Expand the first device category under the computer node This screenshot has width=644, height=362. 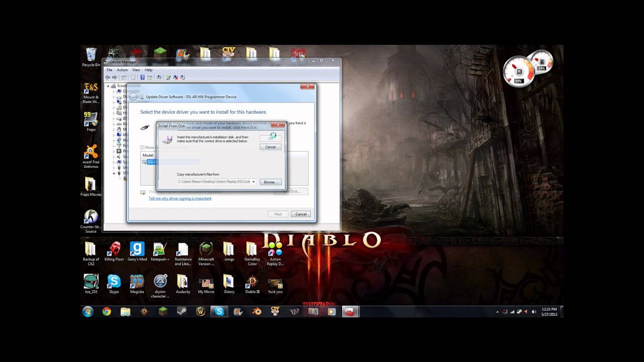coord(114,91)
